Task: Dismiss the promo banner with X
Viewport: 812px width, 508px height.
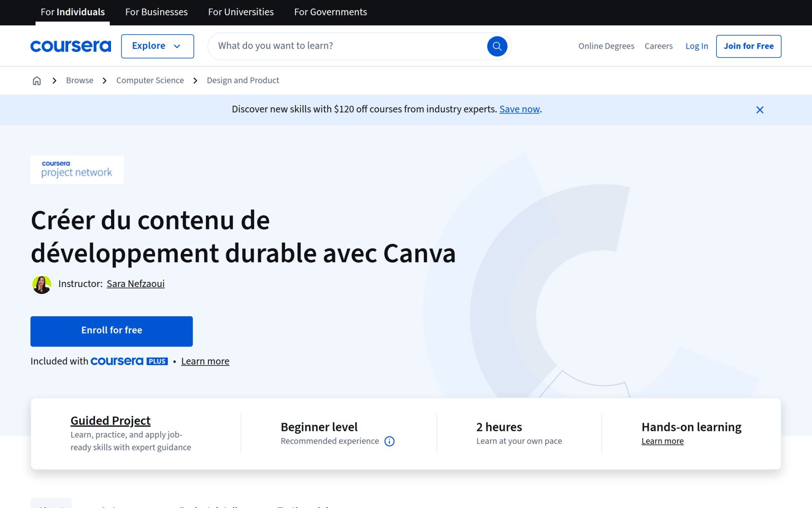Action: (x=759, y=110)
